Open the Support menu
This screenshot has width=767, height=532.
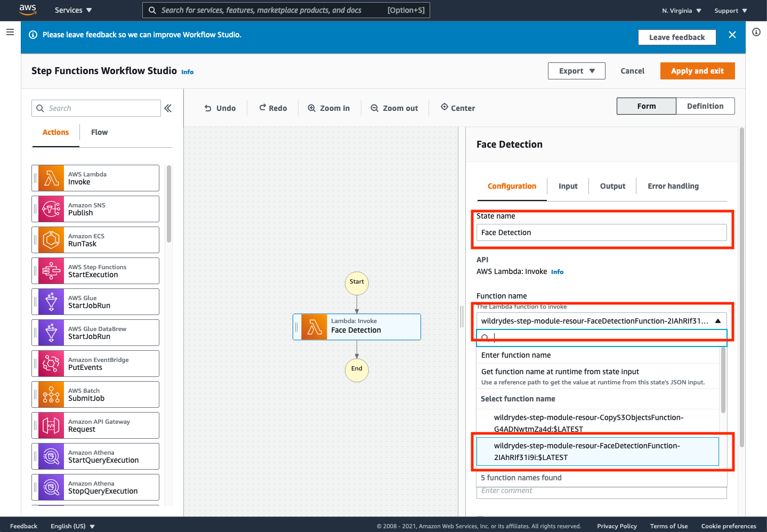coord(731,11)
